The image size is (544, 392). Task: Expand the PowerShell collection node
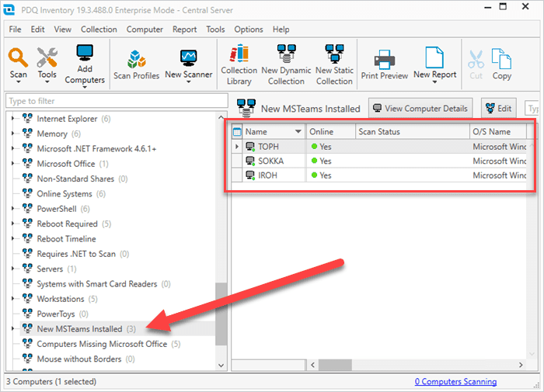(12, 208)
